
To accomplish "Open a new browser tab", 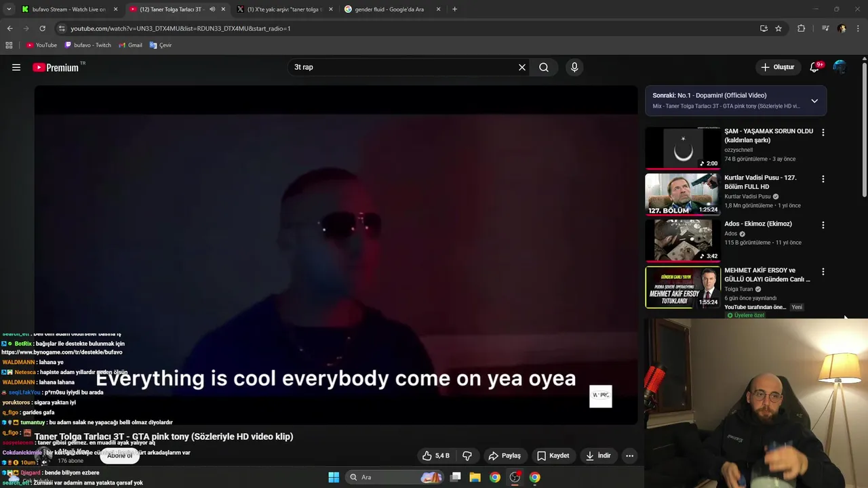I will (454, 9).
